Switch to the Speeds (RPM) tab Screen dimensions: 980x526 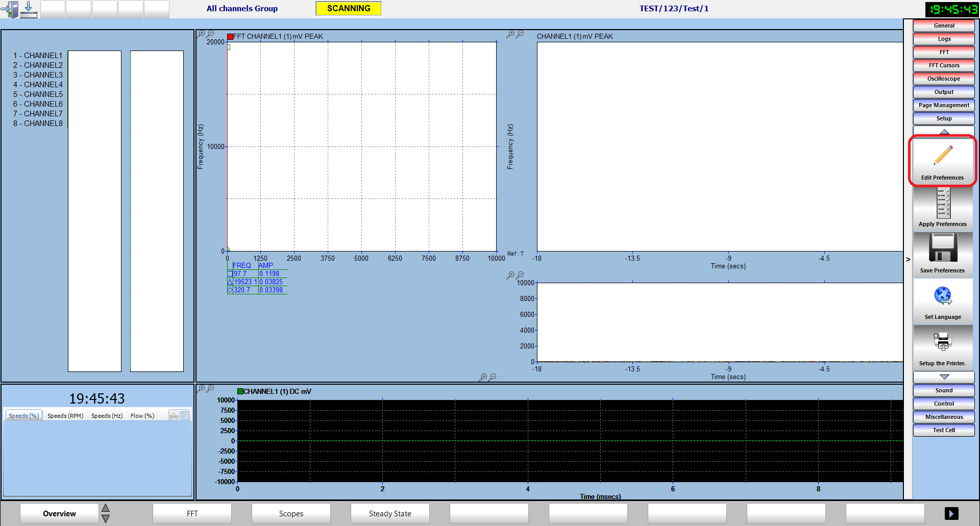[65, 416]
